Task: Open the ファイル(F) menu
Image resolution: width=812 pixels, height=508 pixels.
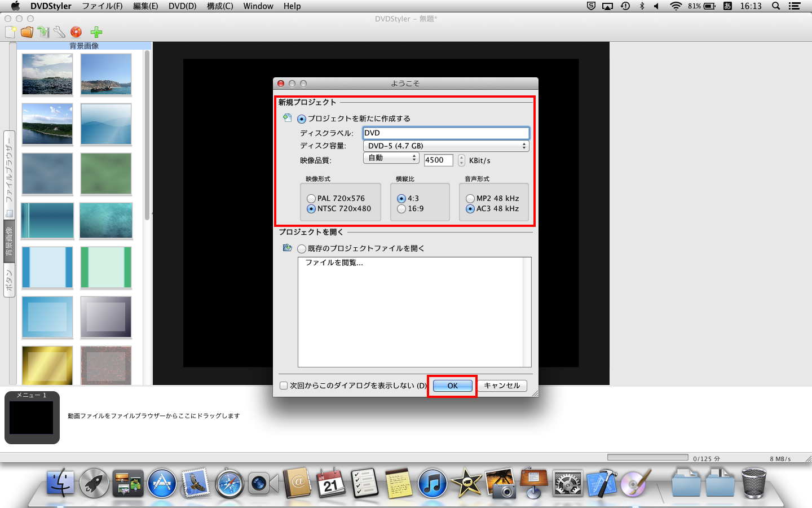Action: pos(102,6)
